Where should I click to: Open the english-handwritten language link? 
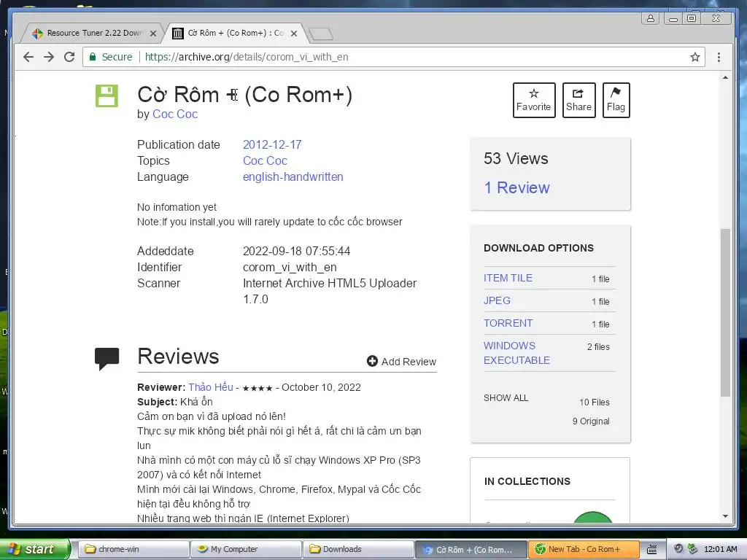293,176
